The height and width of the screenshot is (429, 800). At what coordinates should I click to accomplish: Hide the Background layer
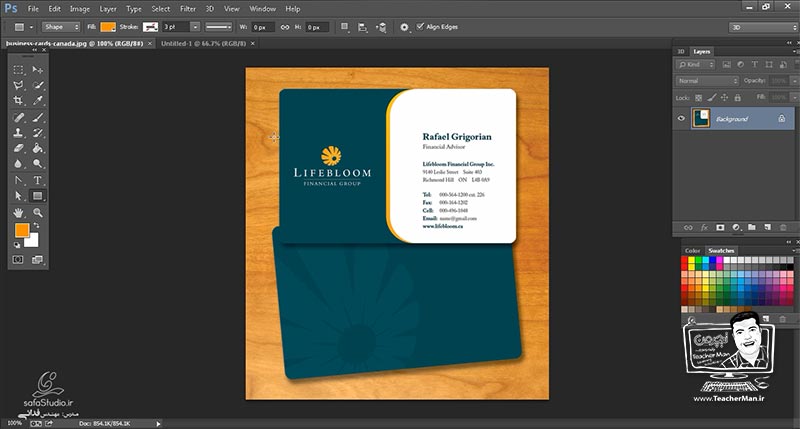click(x=681, y=118)
